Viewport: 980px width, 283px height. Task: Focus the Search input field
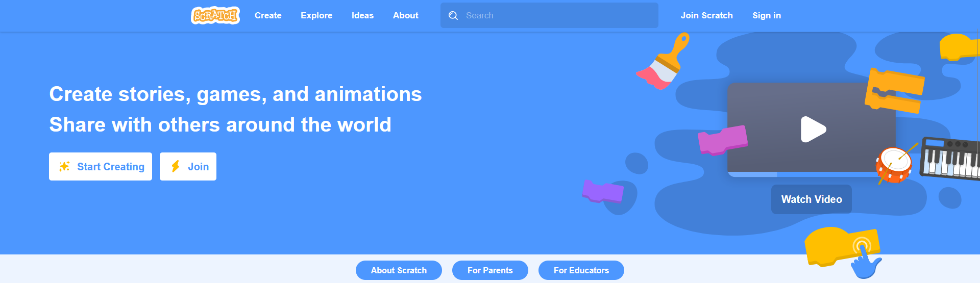coord(549,15)
